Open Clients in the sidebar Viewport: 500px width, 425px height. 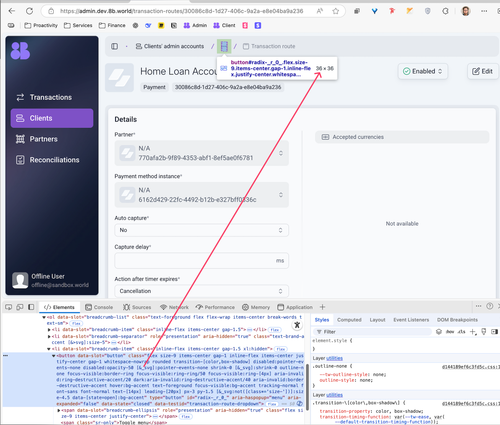click(52, 118)
